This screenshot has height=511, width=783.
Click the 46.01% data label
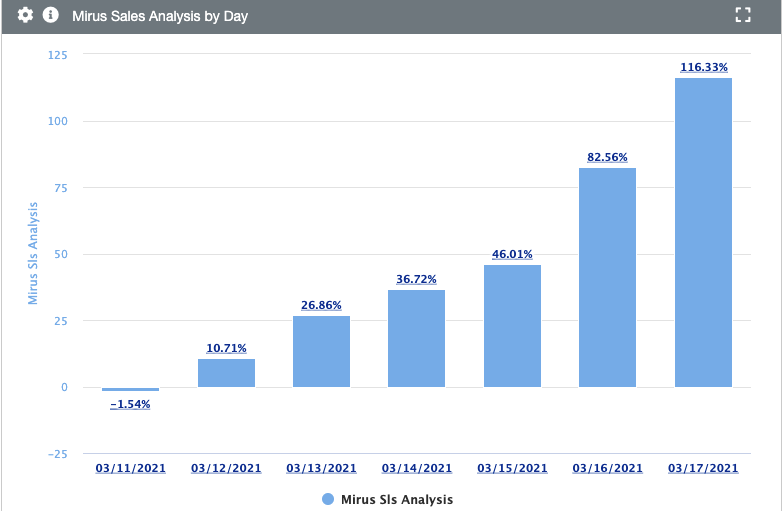(x=512, y=254)
